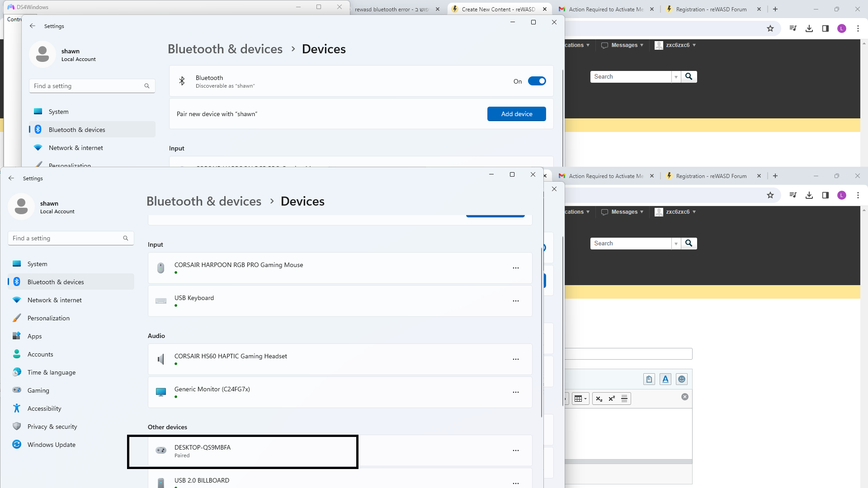Screen dimensions: 868x488
Task: Select the USB Keyboard device row
Action: pyautogui.click(x=340, y=301)
